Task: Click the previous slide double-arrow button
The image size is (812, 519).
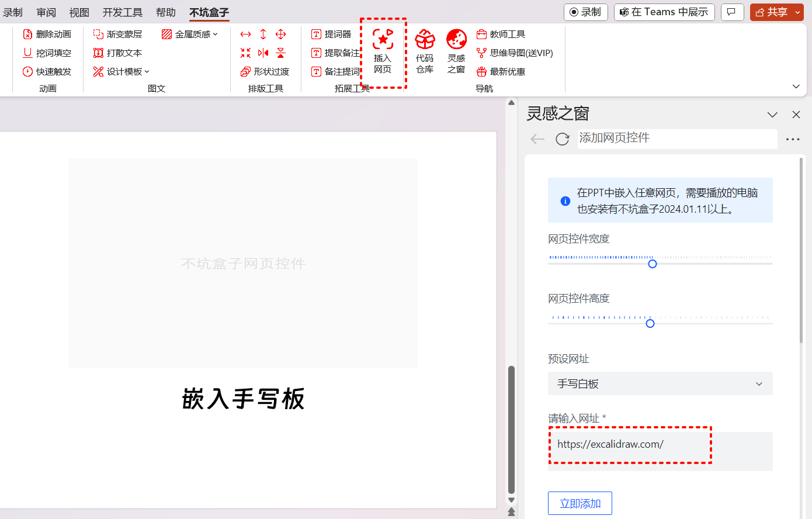Action: [x=511, y=512]
